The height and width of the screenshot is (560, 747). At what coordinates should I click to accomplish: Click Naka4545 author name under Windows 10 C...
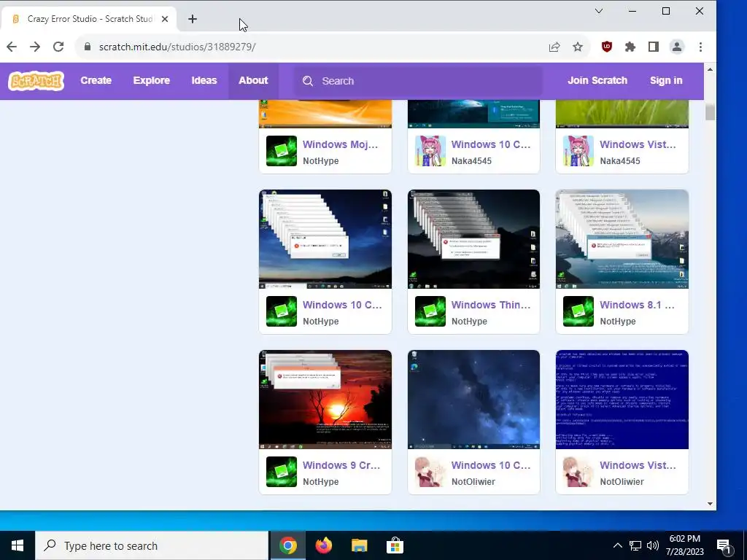coord(472,161)
